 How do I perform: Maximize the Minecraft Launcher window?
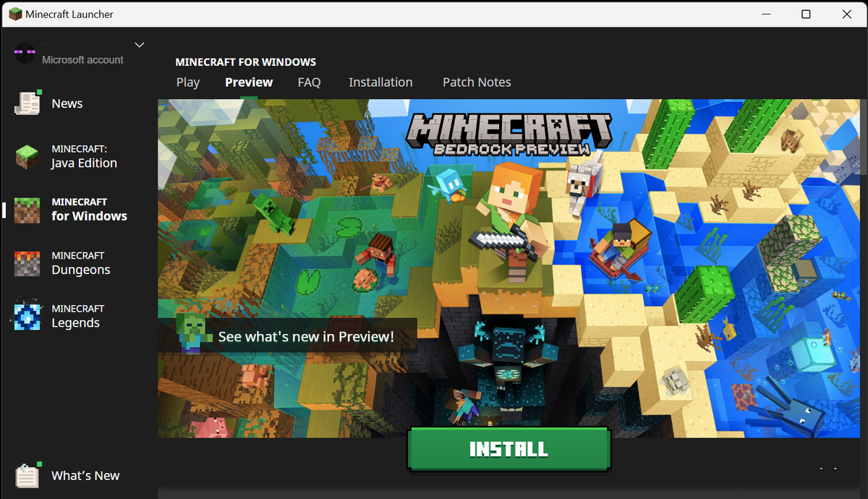pos(806,14)
